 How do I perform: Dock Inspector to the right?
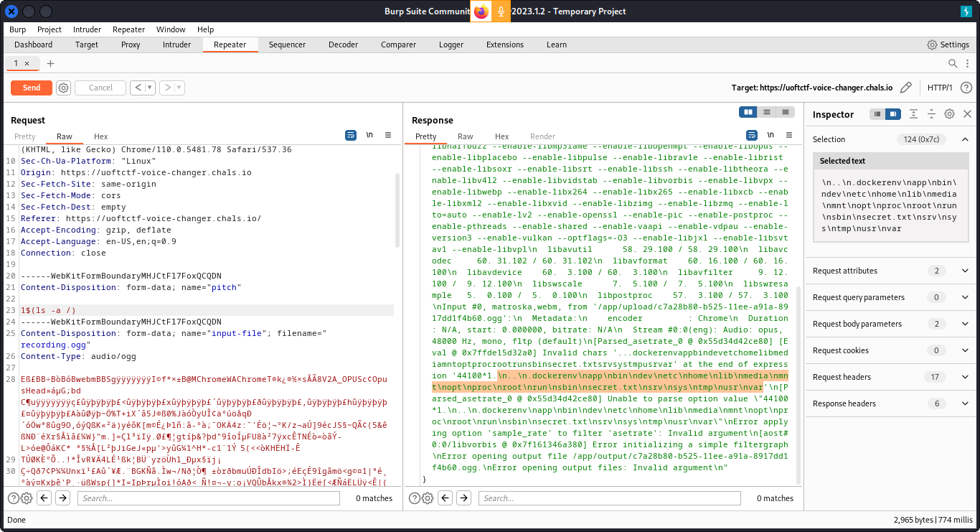point(892,114)
